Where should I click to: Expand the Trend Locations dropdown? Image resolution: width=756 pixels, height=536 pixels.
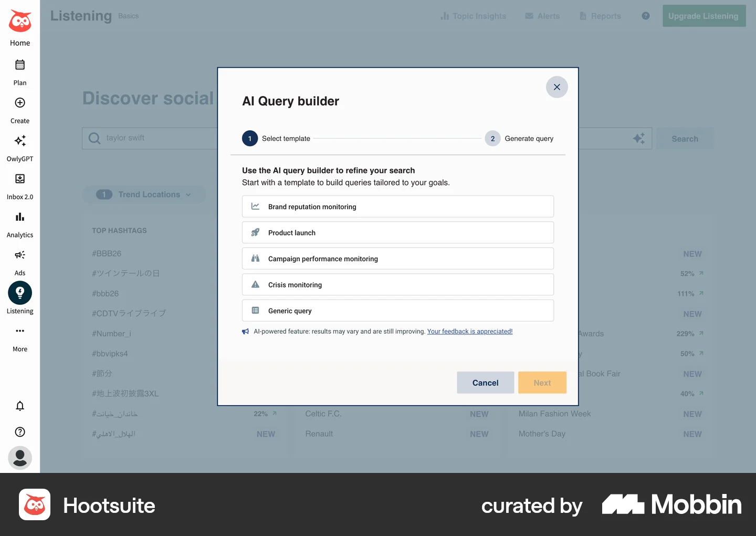(x=144, y=194)
